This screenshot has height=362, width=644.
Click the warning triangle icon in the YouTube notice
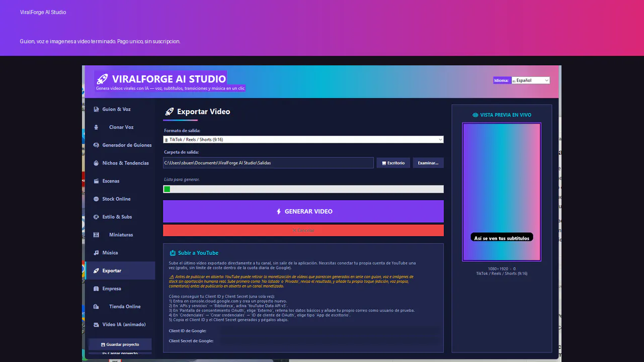172,277
